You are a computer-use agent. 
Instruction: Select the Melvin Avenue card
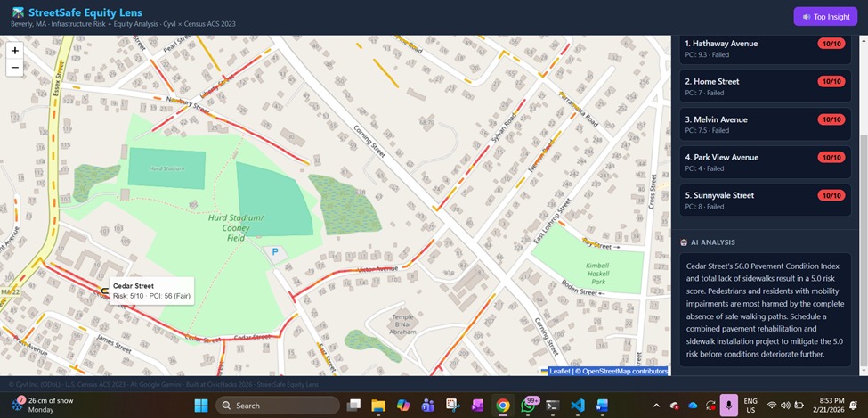tap(765, 124)
